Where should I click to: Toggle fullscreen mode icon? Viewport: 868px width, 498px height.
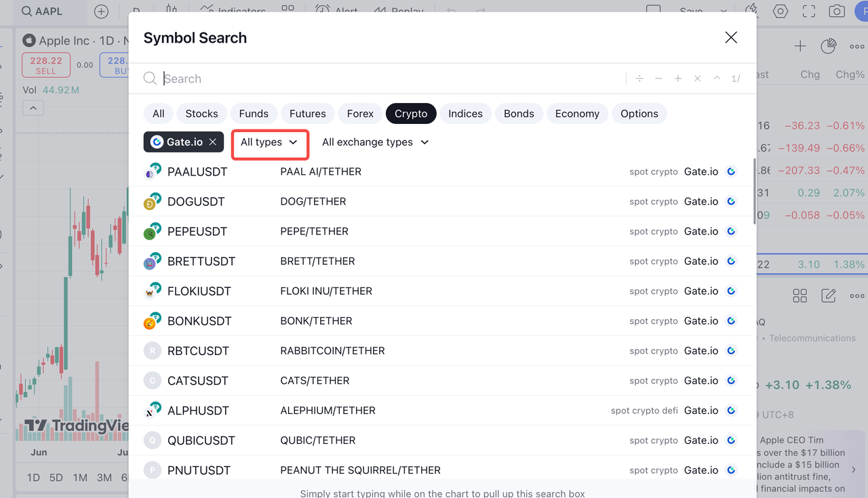point(808,11)
